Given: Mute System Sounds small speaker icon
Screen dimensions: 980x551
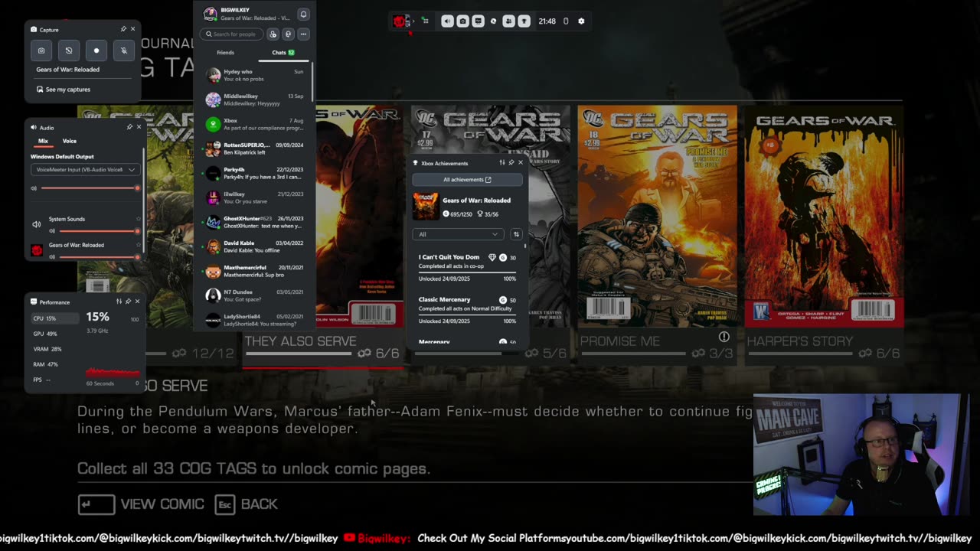Looking at the screenshot, I should click(52, 230).
